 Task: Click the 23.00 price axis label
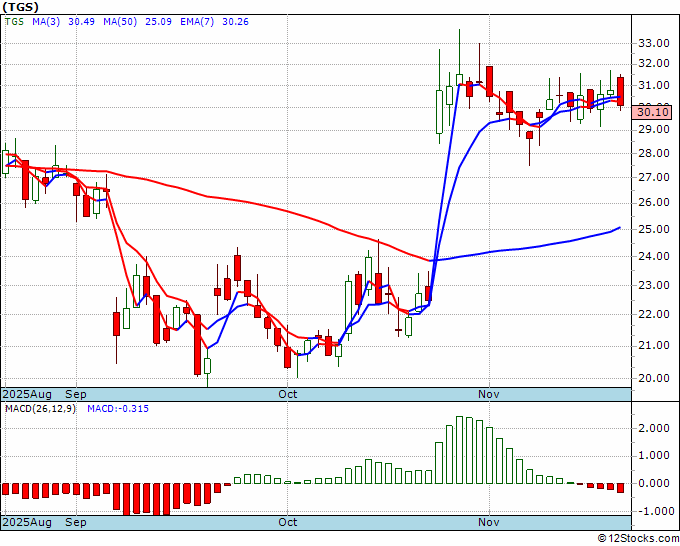(653, 285)
